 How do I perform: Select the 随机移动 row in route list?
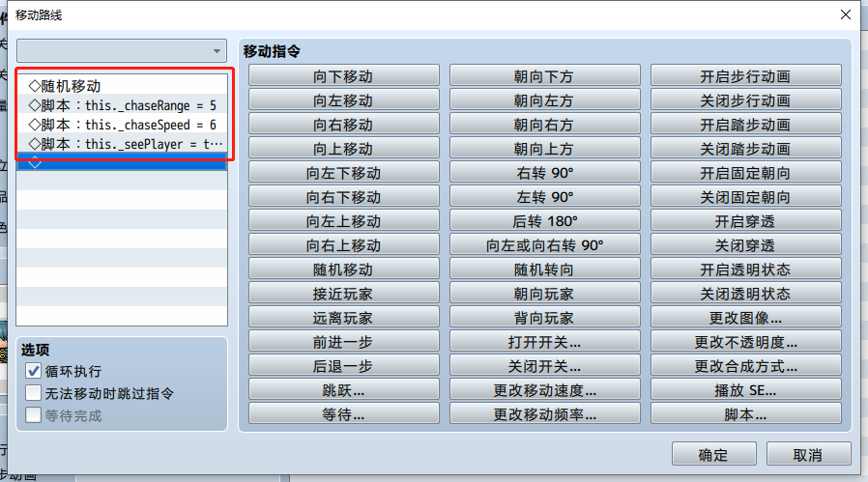coord(122,86)
